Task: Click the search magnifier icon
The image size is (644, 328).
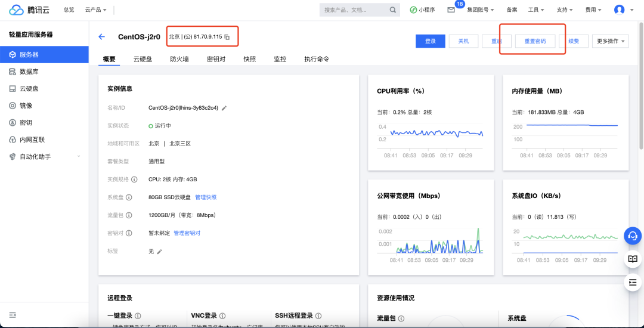Action: pos(392,10)
